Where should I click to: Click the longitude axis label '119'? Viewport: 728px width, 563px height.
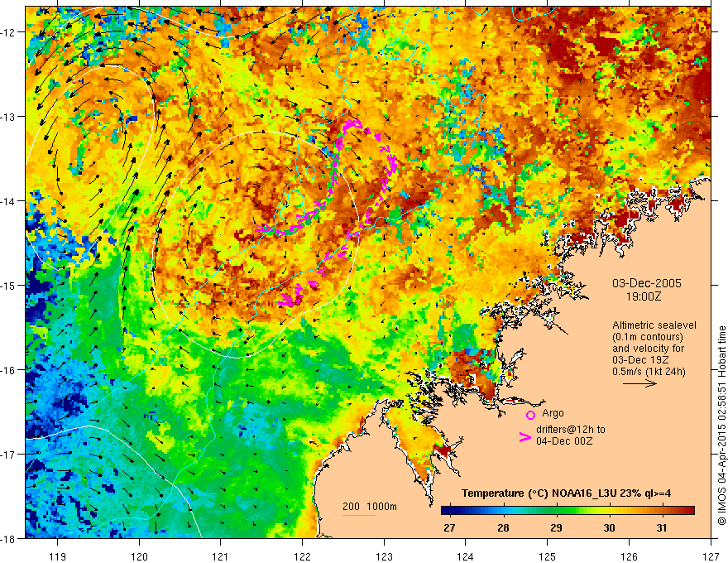click(57, 556)
